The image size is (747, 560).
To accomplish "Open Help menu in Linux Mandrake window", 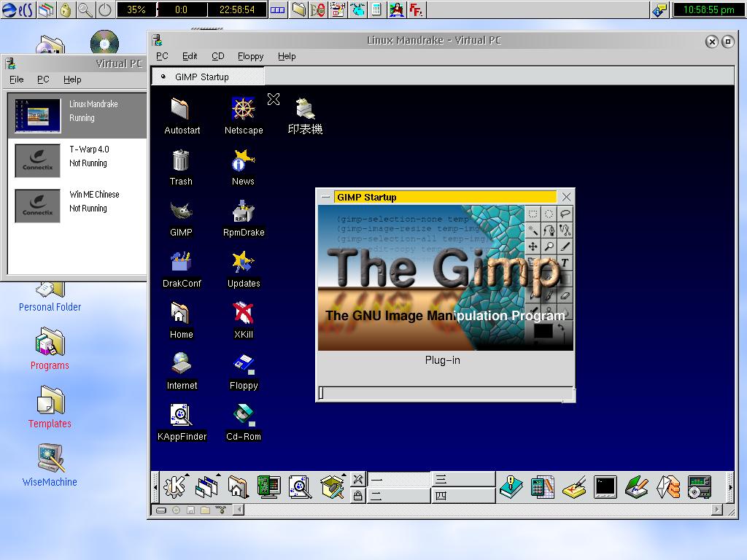I will [x=287, y=56].
